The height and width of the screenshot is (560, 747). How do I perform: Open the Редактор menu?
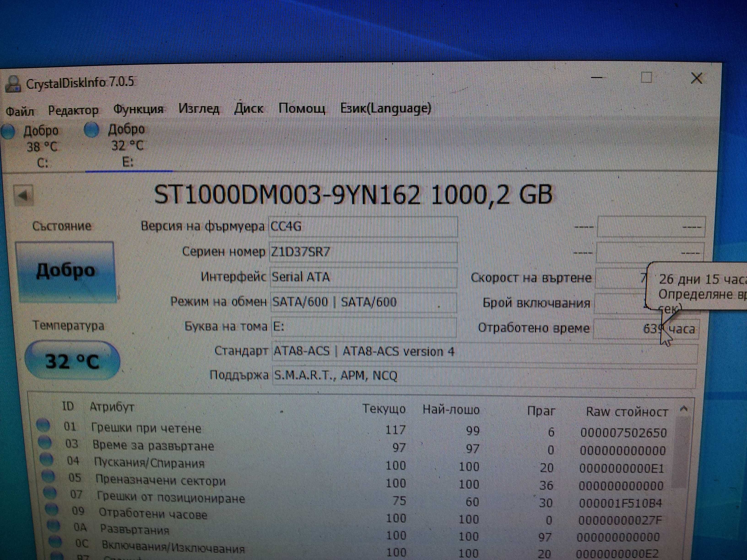point(73,110)
